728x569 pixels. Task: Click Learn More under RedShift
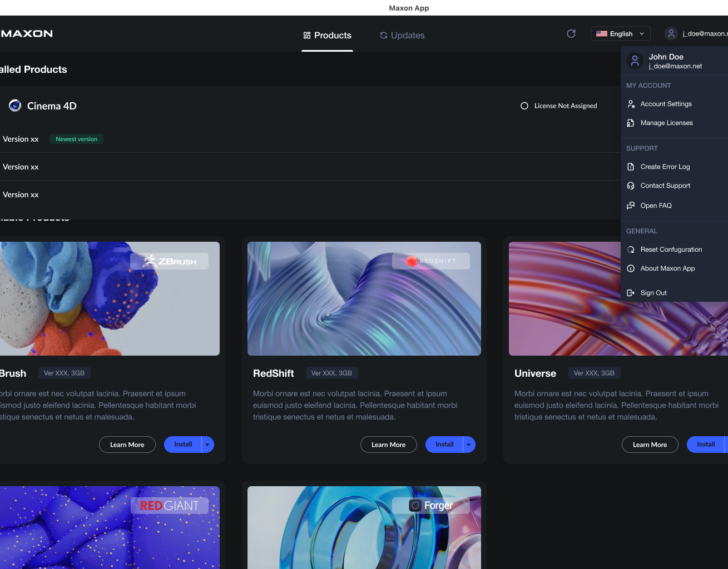tap(389, 445)
